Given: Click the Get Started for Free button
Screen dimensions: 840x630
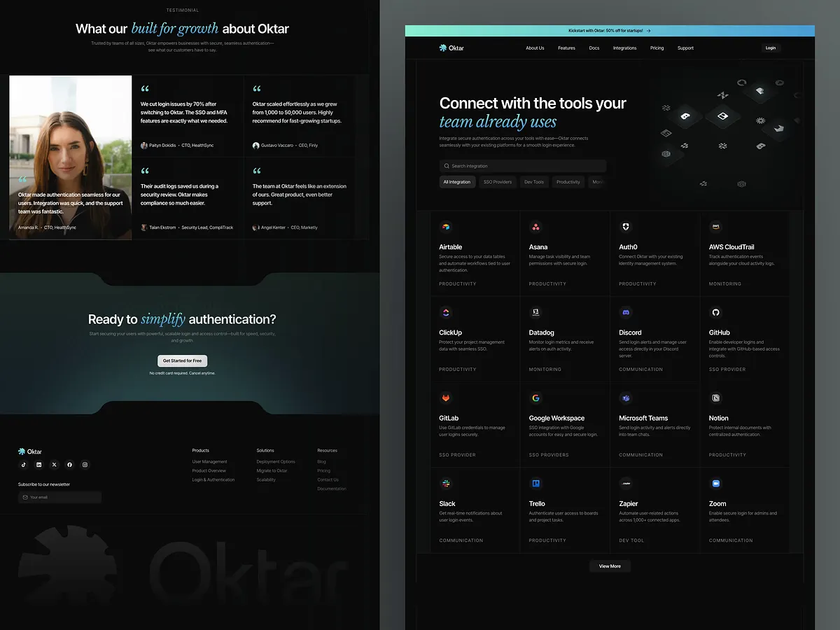Looking at the screenshot, I should click(182, 360).
